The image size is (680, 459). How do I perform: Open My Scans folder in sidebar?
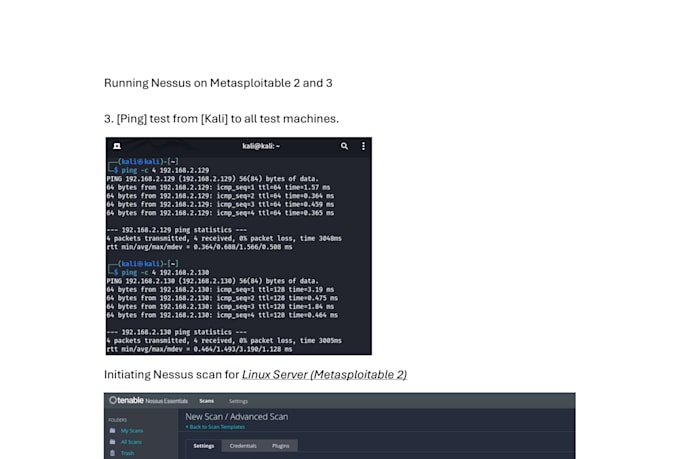(x=132, y=431)
